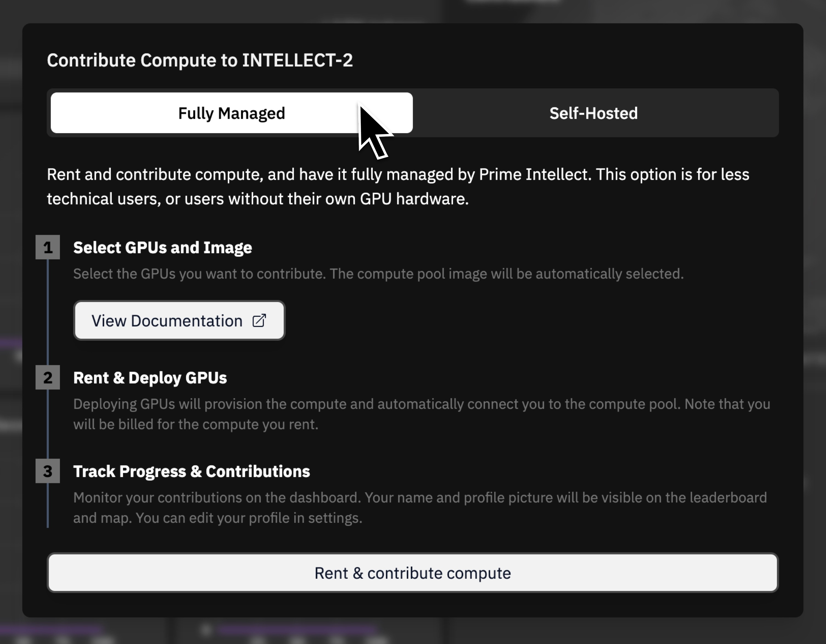Click the Contribute Compute to INTELLECT-2 heading
Screen dimensions: 826x644
click(200, 60)
